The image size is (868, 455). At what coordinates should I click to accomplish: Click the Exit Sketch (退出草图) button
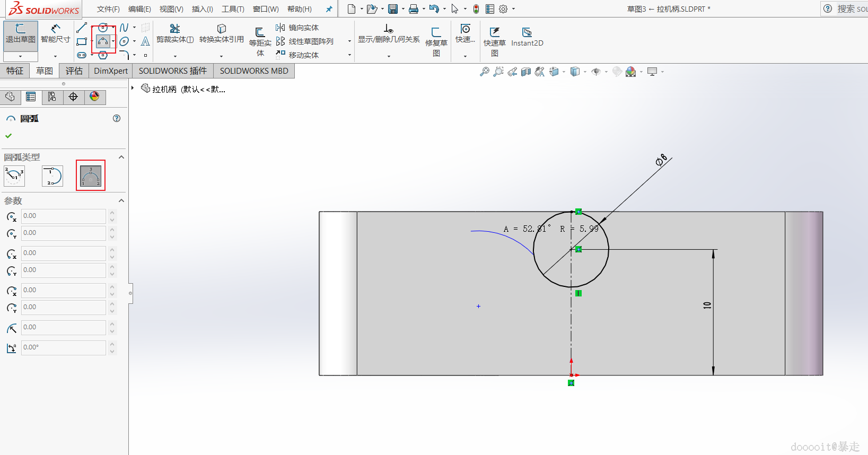tap(20, 33)
